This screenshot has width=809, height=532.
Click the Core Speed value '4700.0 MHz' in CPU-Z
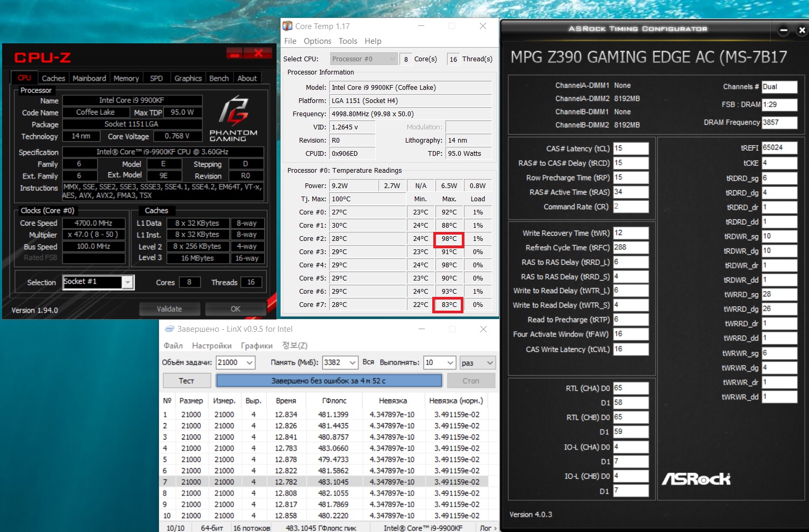tap(94, 223)
